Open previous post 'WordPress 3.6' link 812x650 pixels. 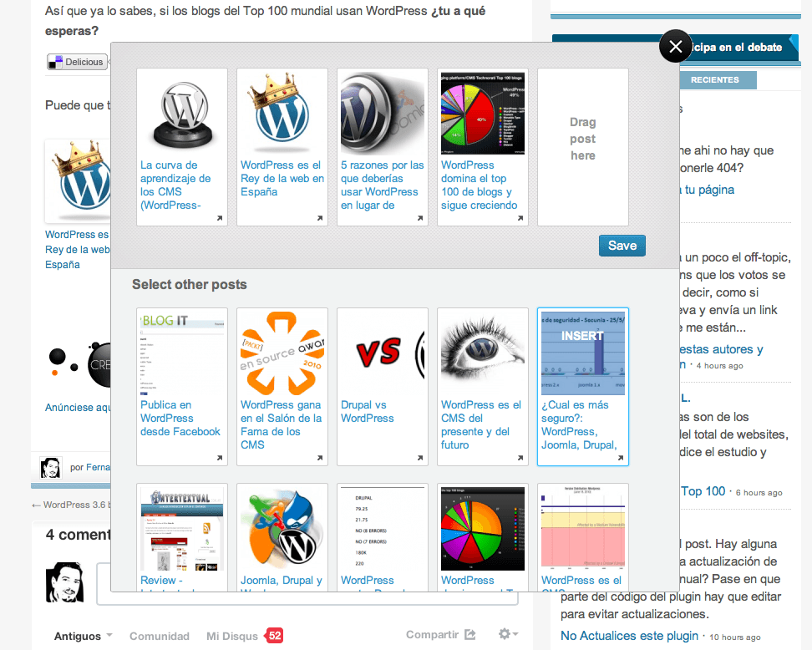point(71,505)
